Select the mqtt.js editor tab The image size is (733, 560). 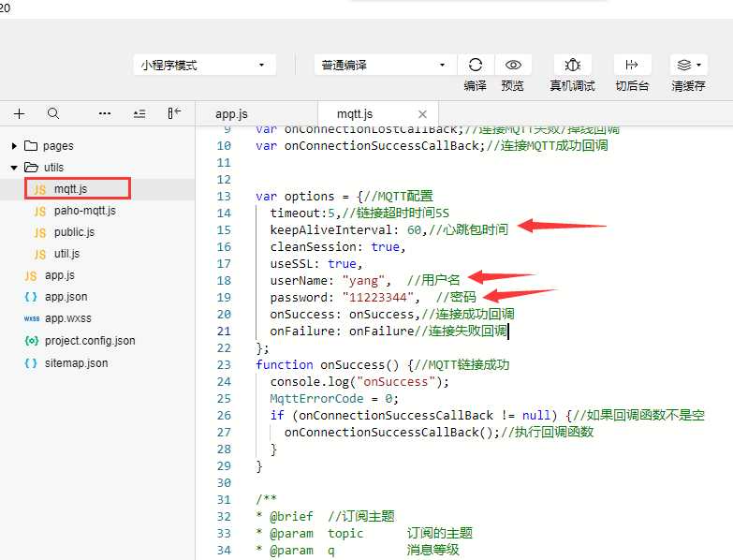[x=355, y=114]
